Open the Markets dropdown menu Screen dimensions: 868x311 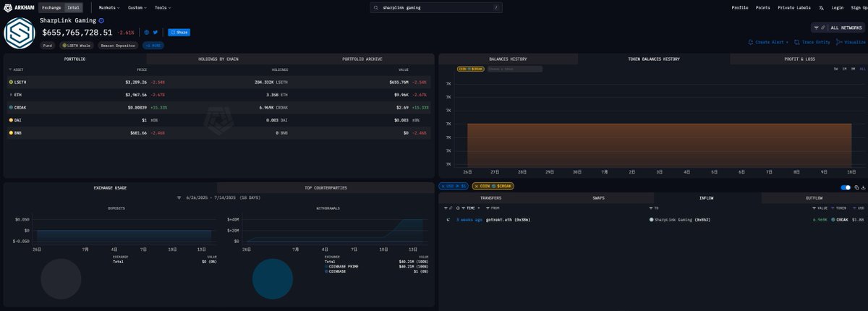[x=109, y=7]
